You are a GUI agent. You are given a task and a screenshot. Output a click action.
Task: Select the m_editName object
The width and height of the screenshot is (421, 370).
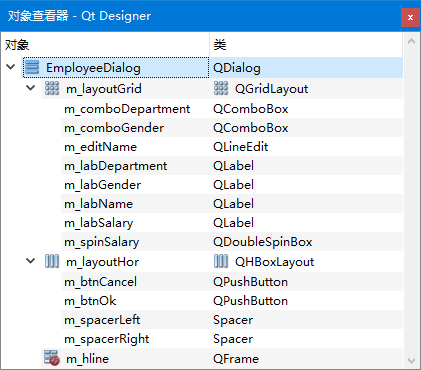[x=100, y=147]
